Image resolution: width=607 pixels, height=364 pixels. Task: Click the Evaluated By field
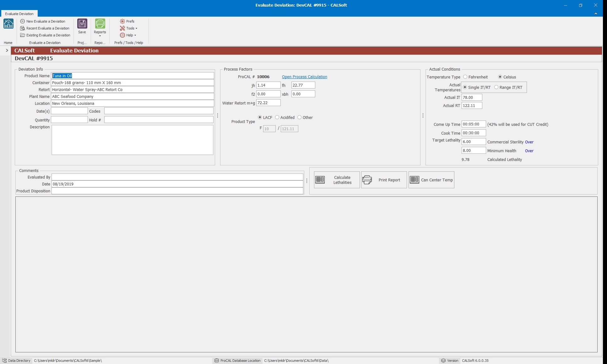[177, 177]
